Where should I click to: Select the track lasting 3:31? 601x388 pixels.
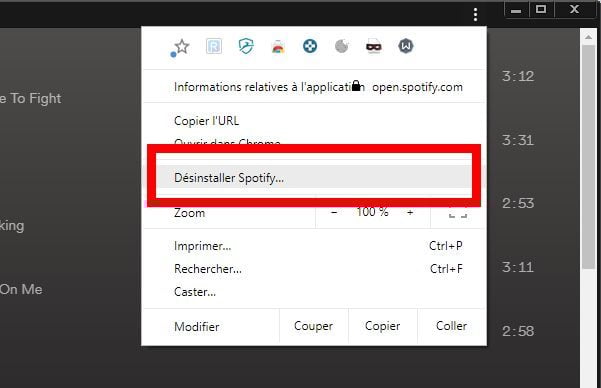point(518,140)
